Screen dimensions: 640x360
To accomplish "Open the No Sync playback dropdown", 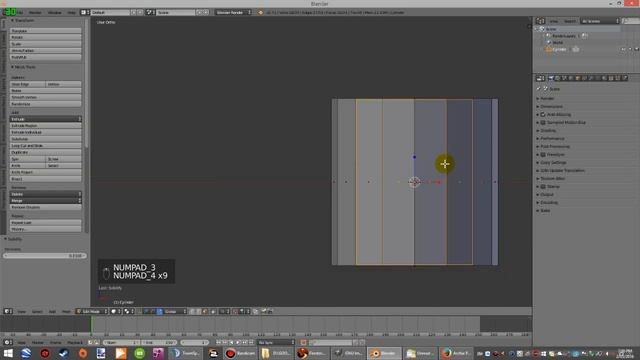I will (x=276, y=342).
